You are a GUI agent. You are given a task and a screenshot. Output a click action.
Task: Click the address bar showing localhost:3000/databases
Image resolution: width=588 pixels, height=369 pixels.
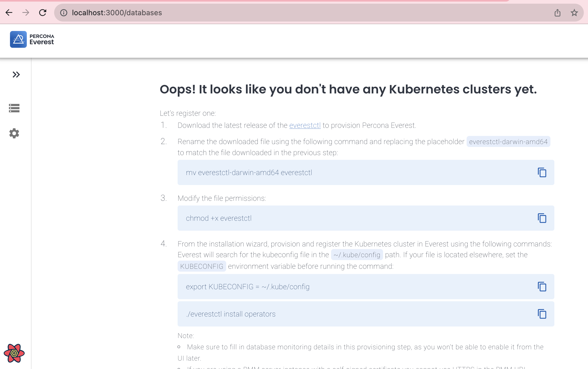click(305, 13)
